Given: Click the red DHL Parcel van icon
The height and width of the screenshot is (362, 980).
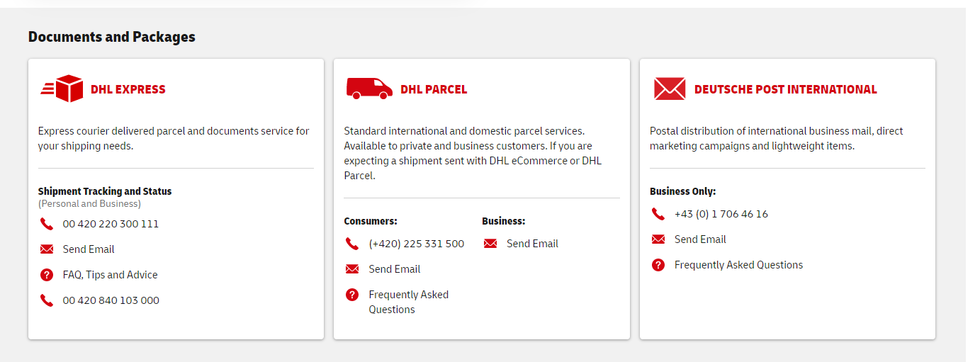Looking at the screenshot, I should coord(369,89).
